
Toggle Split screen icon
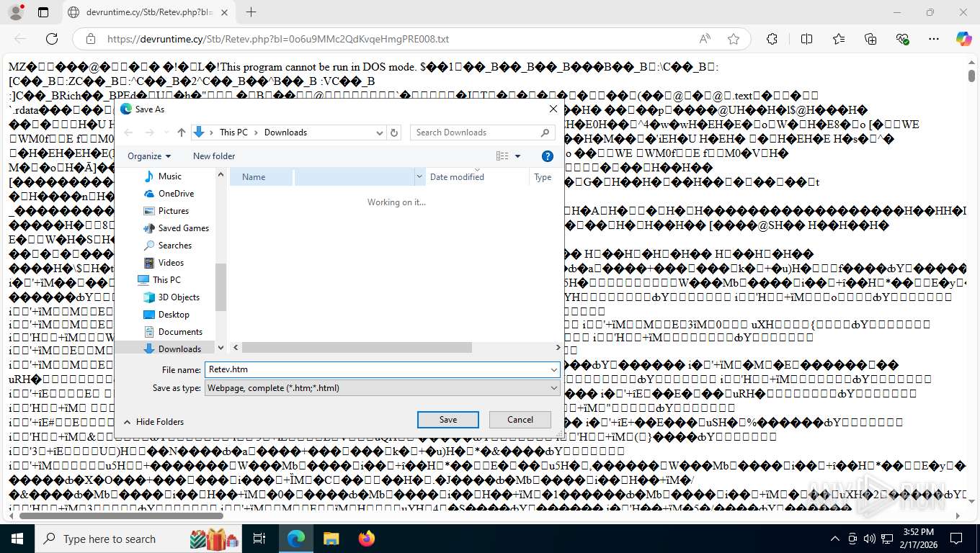point(806,39)
